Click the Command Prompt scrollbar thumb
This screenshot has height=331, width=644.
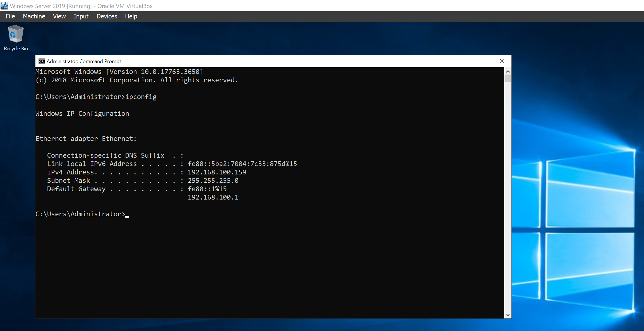tap(508, 78)
